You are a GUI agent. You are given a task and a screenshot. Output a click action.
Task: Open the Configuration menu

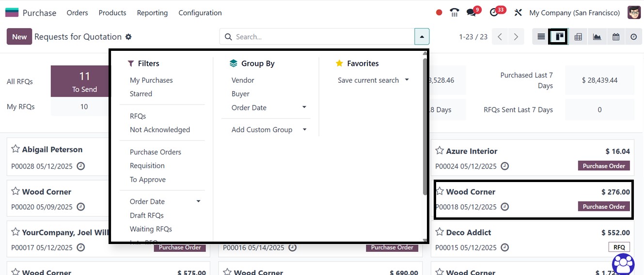[x=200, y=13]
